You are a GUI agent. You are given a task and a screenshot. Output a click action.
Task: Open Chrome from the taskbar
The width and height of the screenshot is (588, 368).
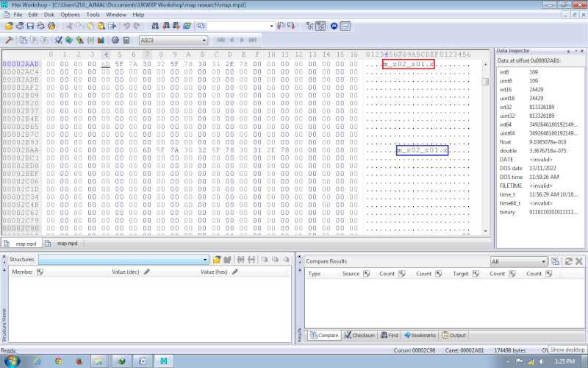[x=58, y=361]
